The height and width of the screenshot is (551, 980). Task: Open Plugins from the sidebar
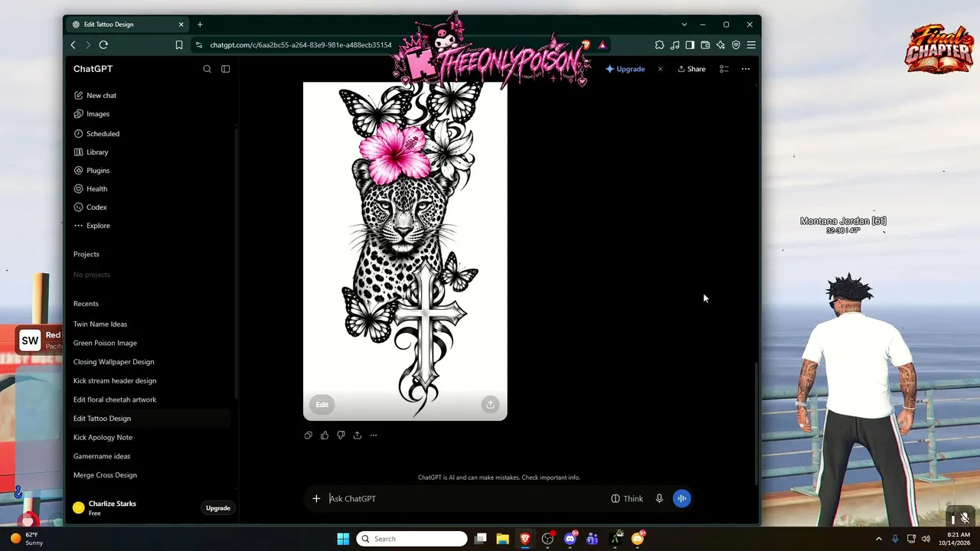click(92, 171)
